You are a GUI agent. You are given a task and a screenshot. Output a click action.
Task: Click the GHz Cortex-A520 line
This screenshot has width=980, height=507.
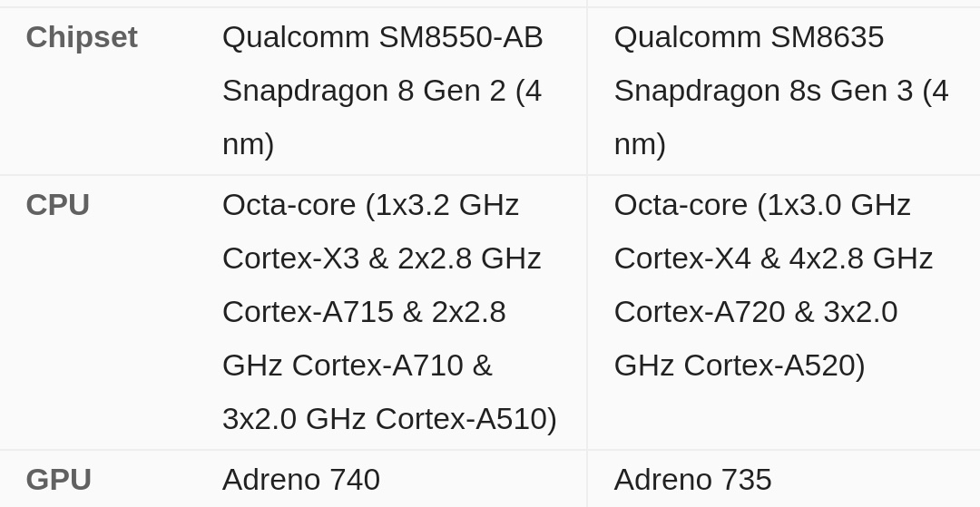click(x=740, y=366)
